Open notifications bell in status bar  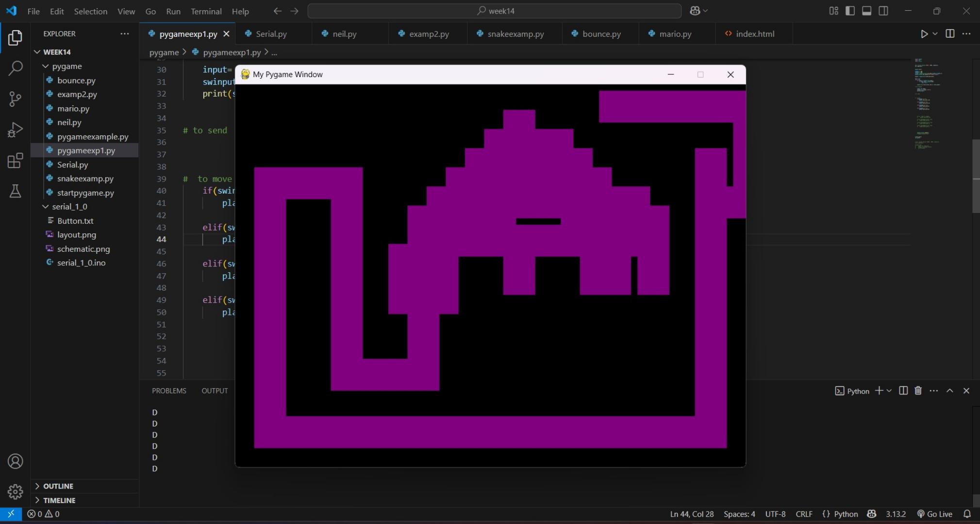pyautogui.click(x=967, y=514)
